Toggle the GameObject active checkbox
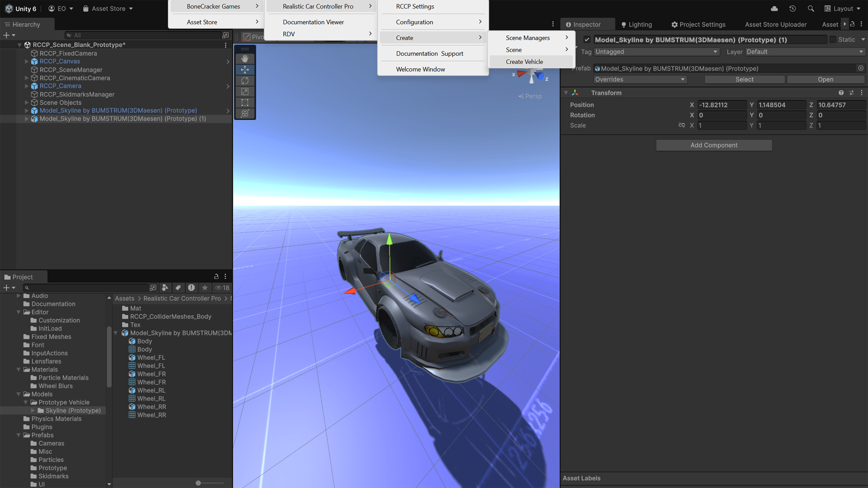 (x=587, y=40)
